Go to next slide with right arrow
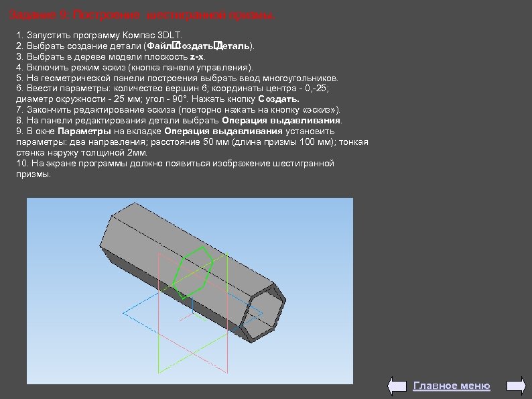This screenshot has height=399, width=532. coord(517,386)
